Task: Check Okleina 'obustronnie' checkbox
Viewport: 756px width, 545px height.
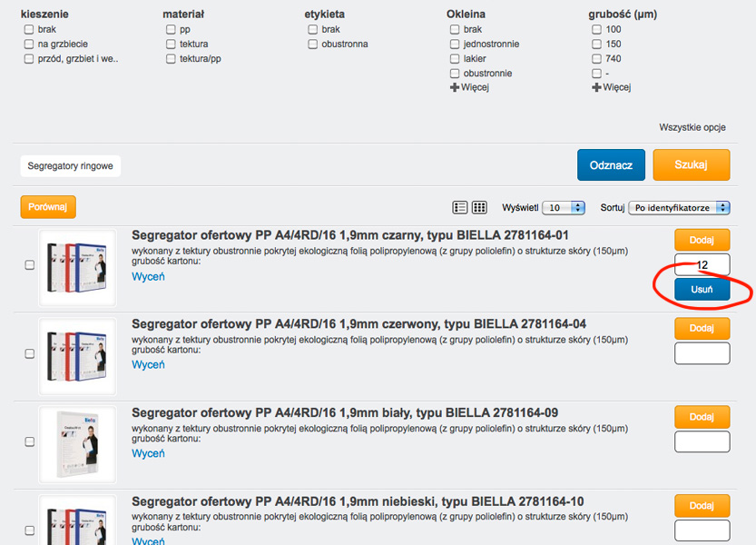Action: pos(455,74)
